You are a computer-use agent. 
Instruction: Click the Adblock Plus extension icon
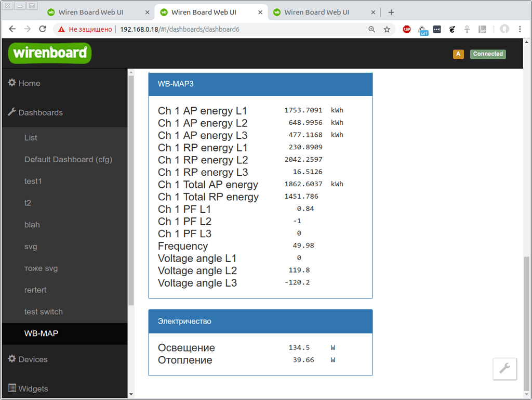(406, 29)
